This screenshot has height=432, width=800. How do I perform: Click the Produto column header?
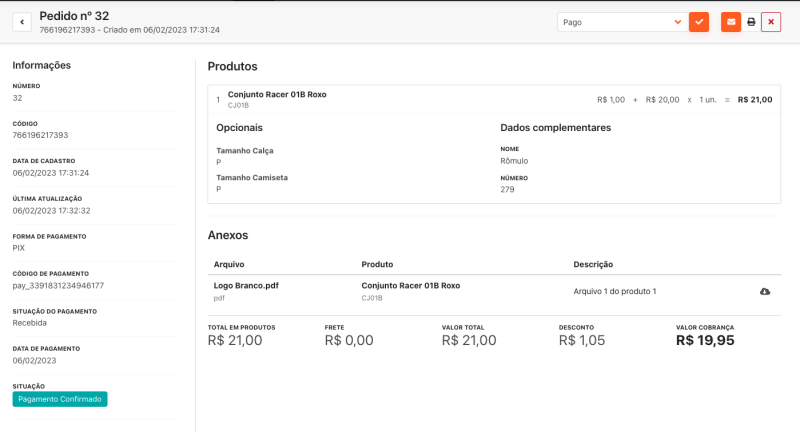point(378,264)
